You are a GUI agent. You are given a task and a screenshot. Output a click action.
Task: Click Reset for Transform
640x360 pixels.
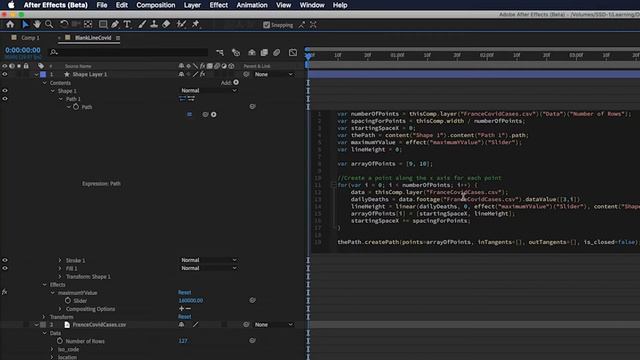pyautogui.click(x=184, y=317)
